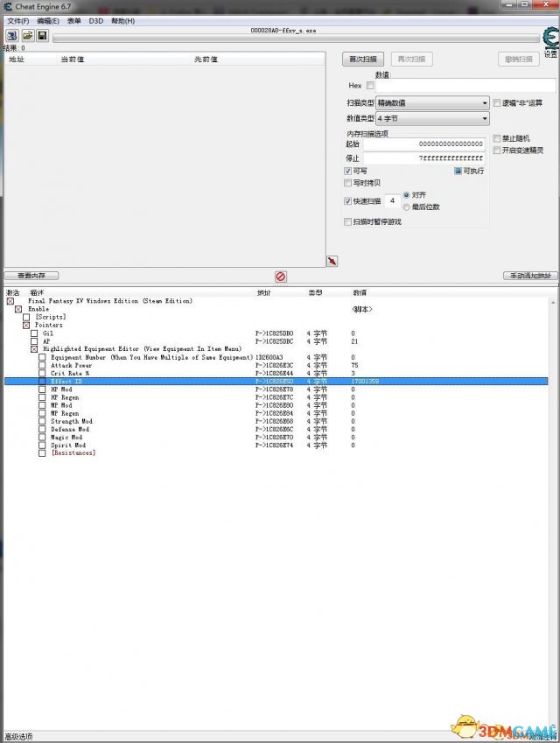Toggle the 可写 checkbox
Viewport: 560px width, 743px height.
click(x=347, y=171)
